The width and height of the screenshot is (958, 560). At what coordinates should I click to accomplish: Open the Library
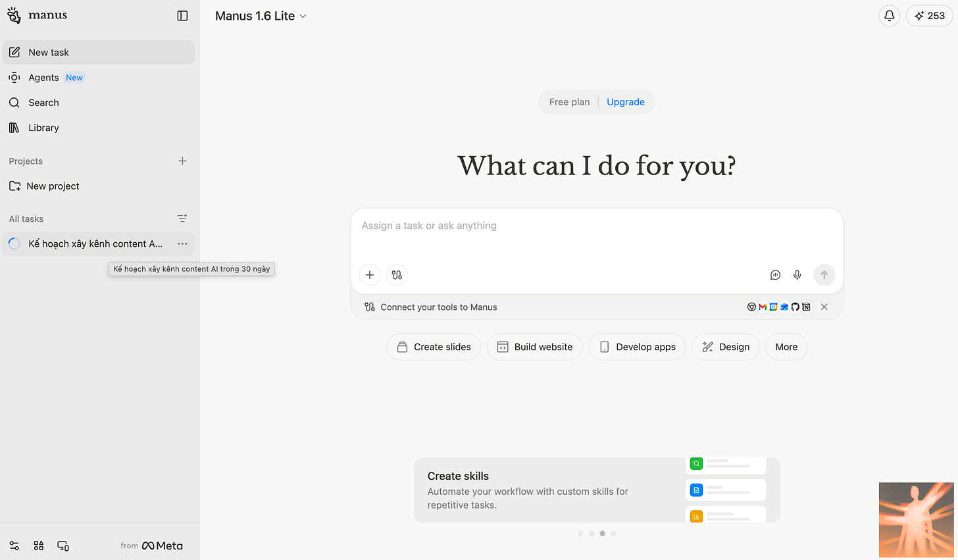(99, 128)
